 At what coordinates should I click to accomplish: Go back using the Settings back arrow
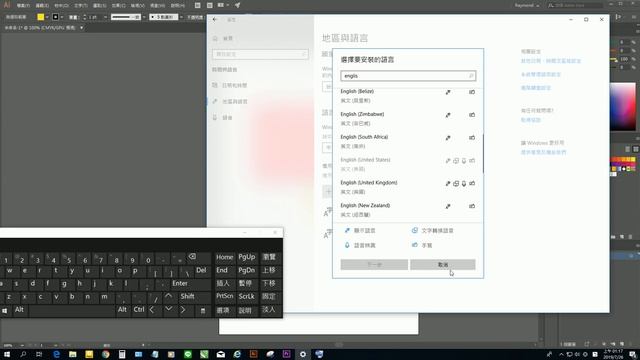[215, 20]
